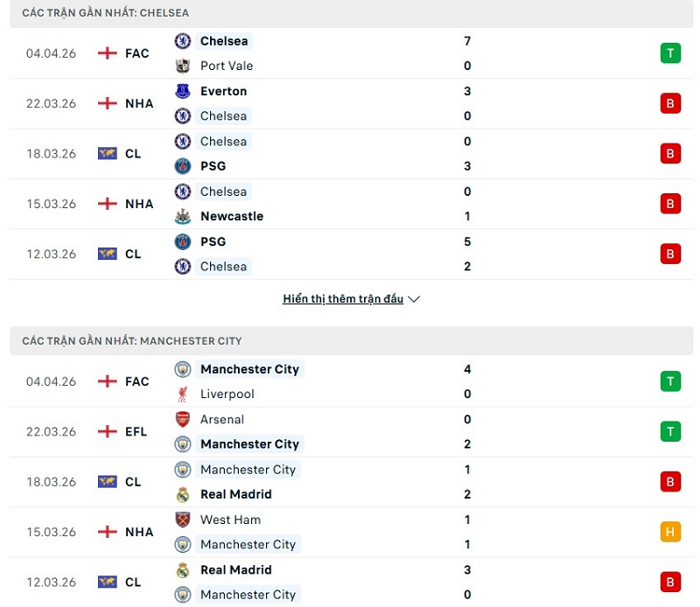This screenshot has height=607, width=700.
Task: Click the Manchester City crest in Liverpool match
Action: [183, 369]
